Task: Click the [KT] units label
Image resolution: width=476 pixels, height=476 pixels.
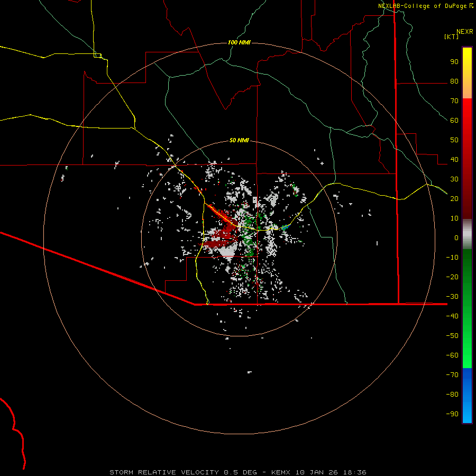Action: 452,36
